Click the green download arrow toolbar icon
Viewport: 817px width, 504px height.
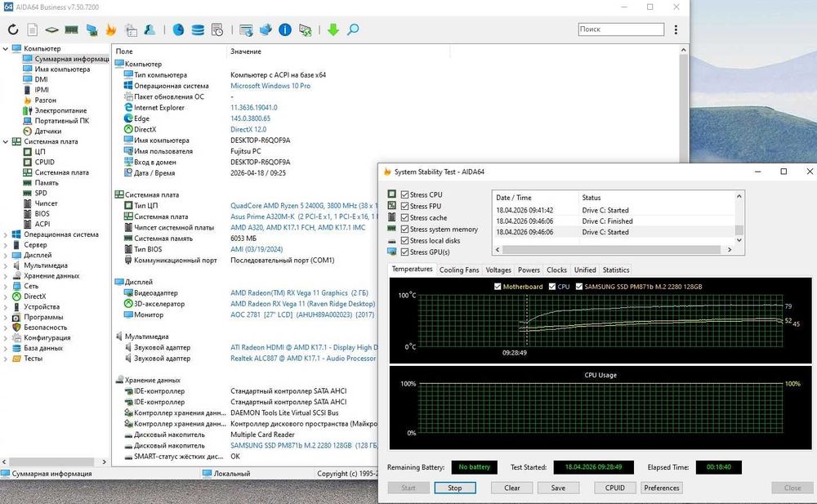click(333, 29)
